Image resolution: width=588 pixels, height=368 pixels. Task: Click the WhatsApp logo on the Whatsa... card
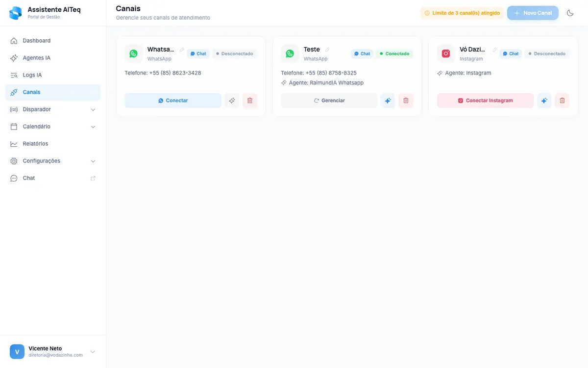click(x=134, y=53)
